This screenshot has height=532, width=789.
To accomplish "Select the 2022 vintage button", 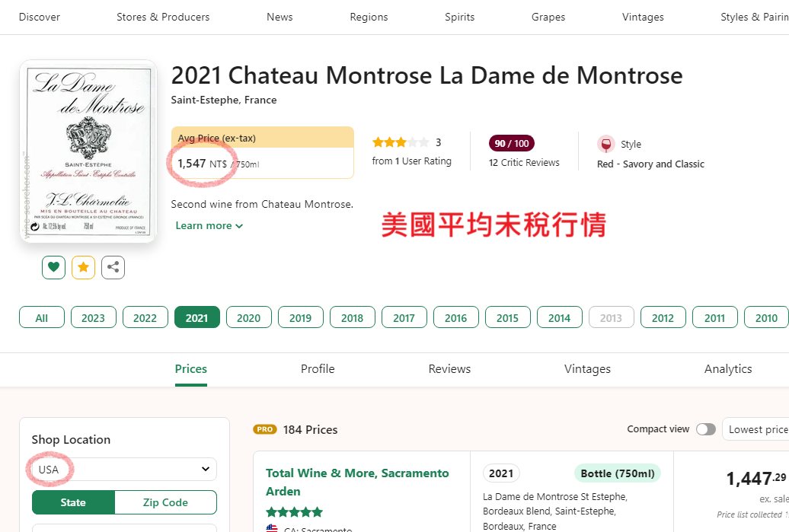I will coord(145,317).
